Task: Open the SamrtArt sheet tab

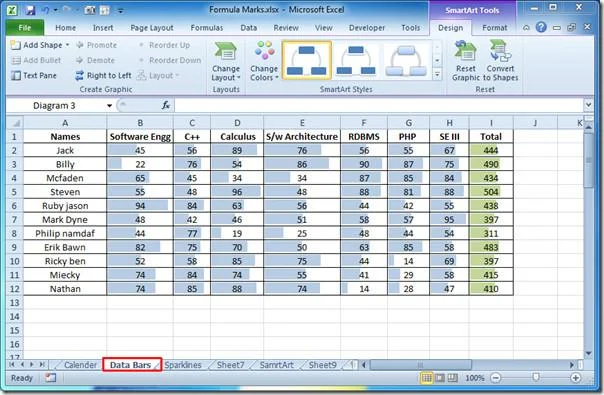Action: pyautogui.click(x=277, y=365)
